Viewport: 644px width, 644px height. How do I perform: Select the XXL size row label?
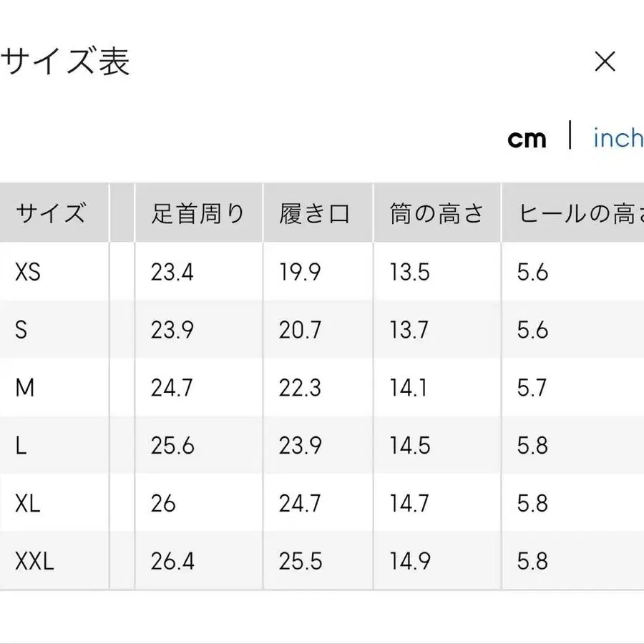coord(31,561)
